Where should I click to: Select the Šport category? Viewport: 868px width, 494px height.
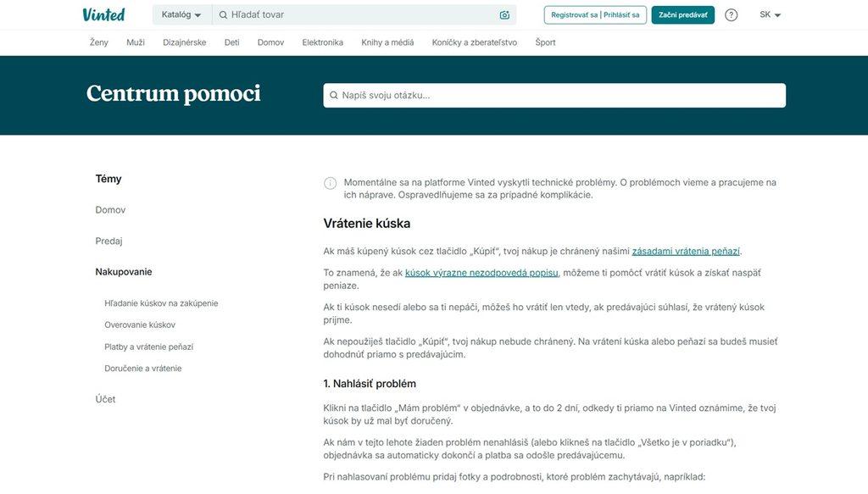point(545,42)
